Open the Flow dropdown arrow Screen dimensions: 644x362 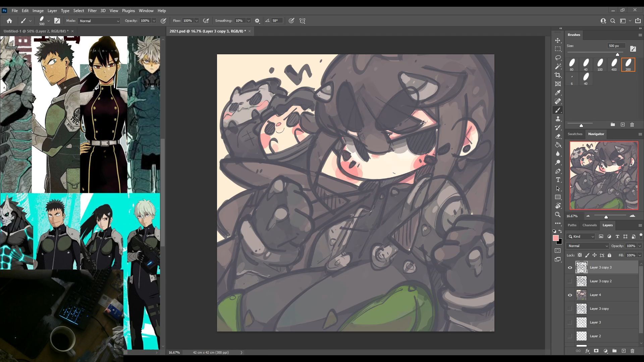coord(197,21)
